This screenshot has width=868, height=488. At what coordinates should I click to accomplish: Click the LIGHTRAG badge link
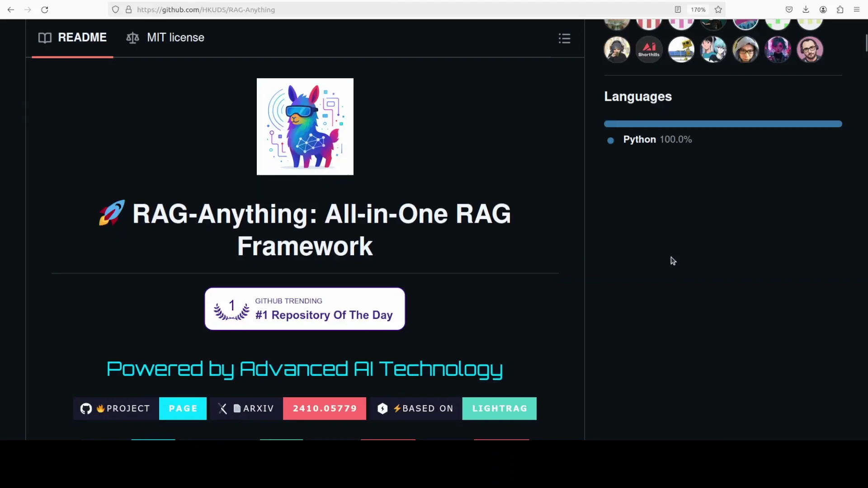[499, 408]
